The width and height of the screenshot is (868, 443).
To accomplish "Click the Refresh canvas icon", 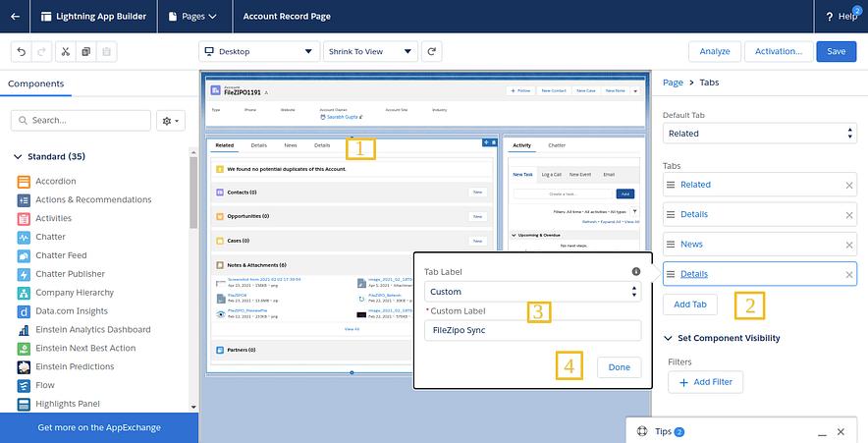I will 432,51.
